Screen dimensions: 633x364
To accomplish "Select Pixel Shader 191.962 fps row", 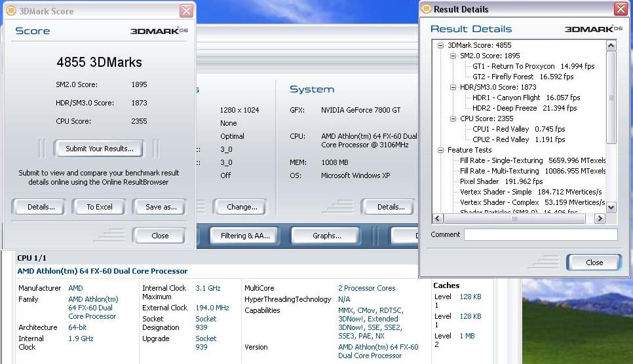I will click(x=501, y=181).
